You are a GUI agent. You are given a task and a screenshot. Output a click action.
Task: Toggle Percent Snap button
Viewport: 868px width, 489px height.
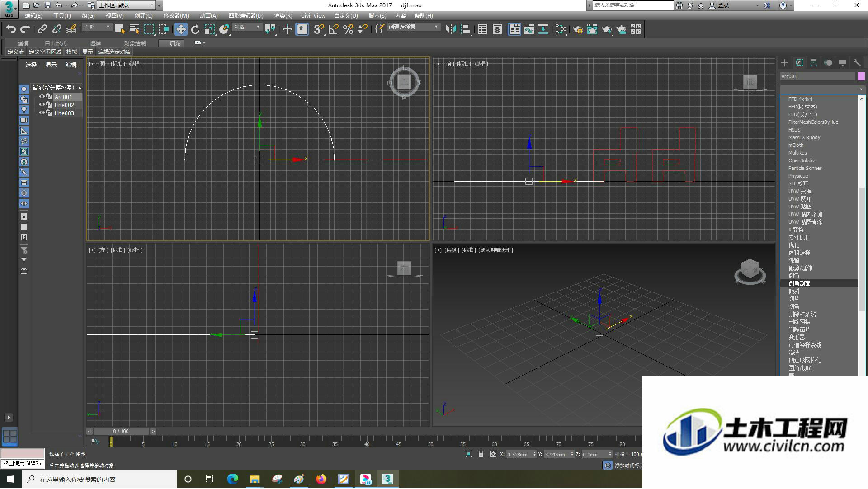pos(348,29)
